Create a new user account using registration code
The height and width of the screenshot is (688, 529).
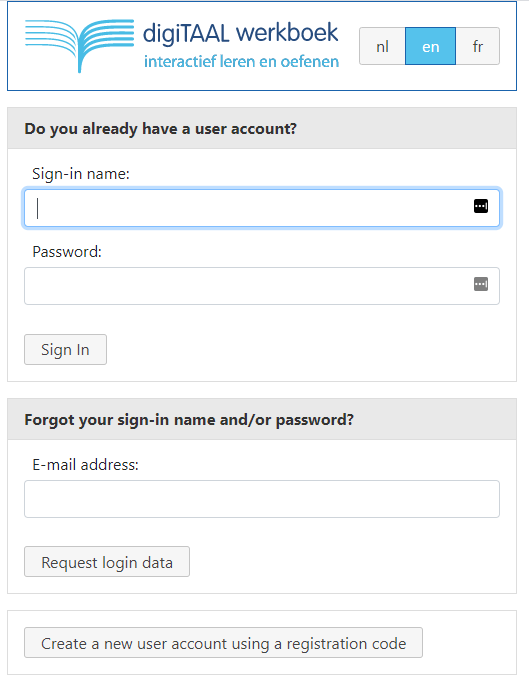coord(223,642)
